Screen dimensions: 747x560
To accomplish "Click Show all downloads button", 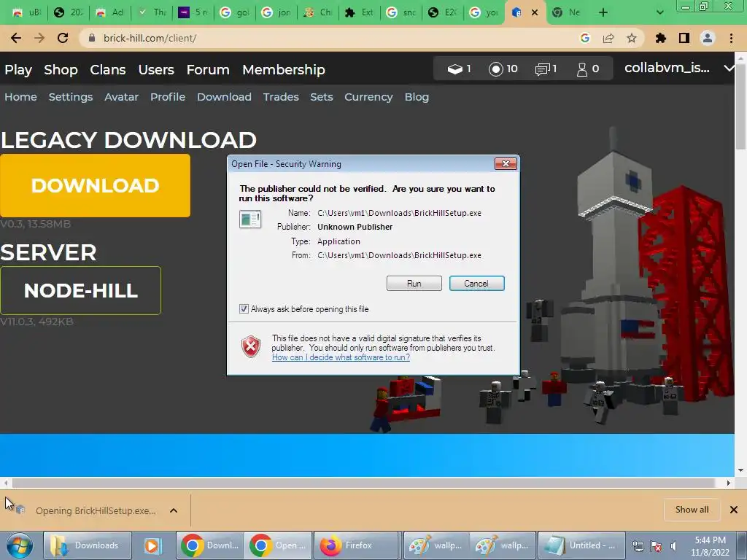I will coord(692,510).
